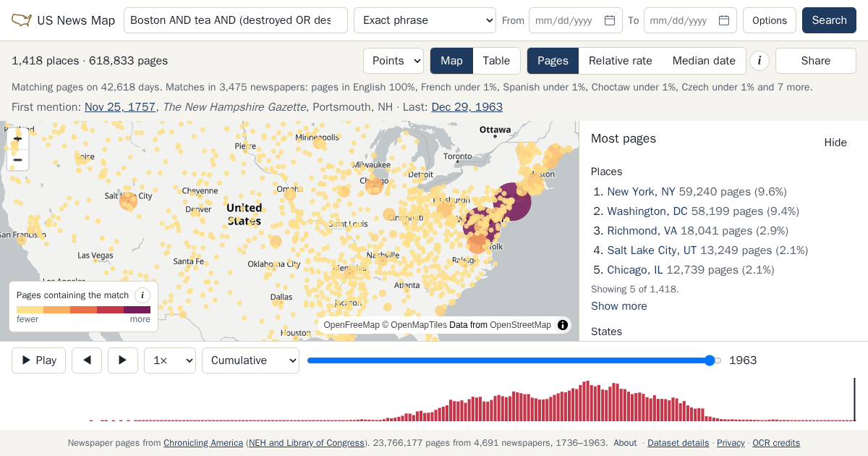Open the About footer link

pos(625,443)
